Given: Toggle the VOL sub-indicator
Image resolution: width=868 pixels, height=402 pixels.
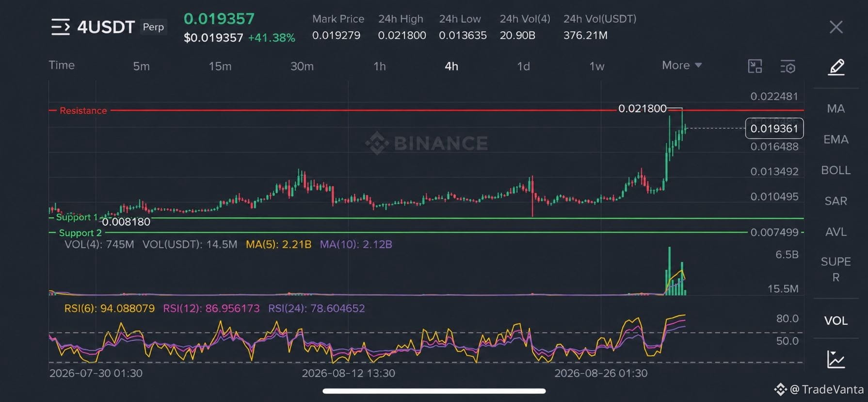Looking at the screenshot, I should tap(836, 321).
